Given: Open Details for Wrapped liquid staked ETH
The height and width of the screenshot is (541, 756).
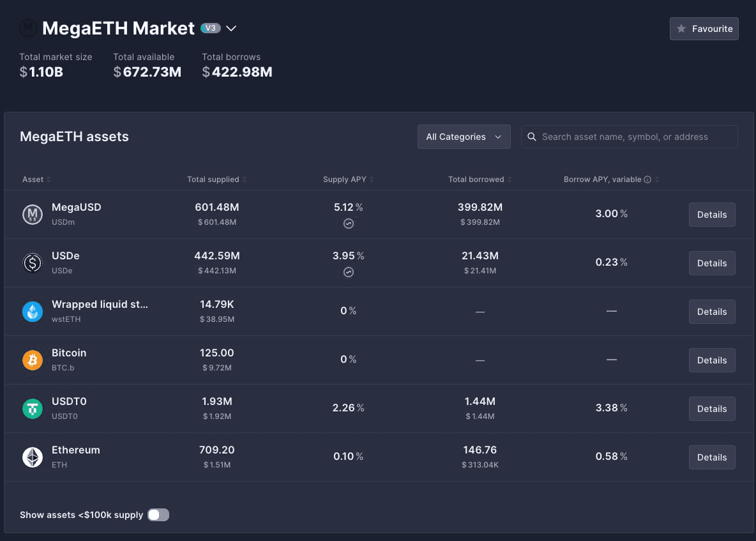Looking at the screenshot, I should (x=712, y=312).
